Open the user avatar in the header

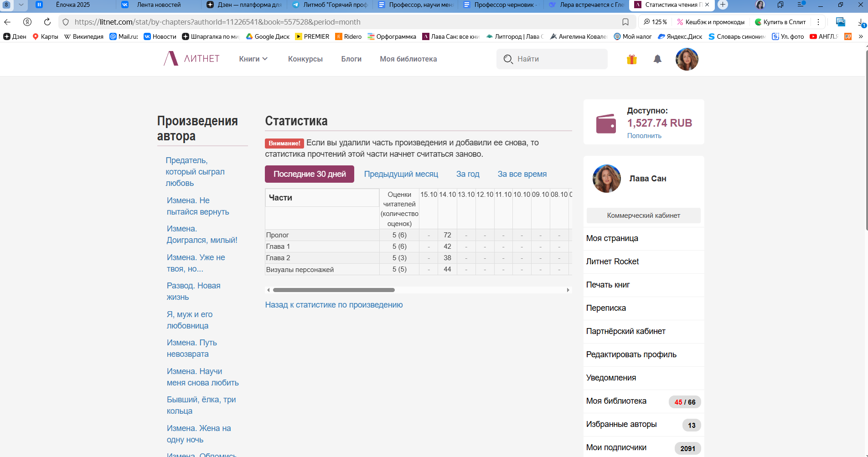click(687, 59)
